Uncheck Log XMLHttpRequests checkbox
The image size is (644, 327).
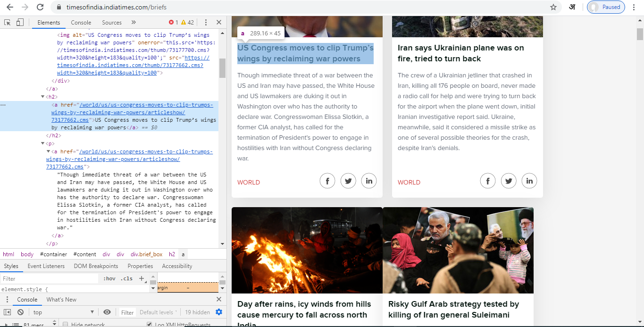tap(150, 325)
